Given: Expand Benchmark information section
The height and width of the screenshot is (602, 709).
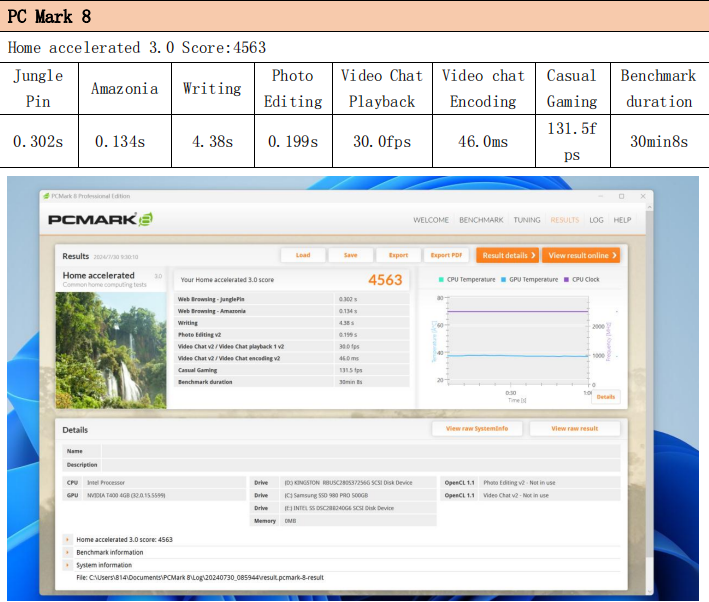Looking at the screenshot, I should click(67, 552).
